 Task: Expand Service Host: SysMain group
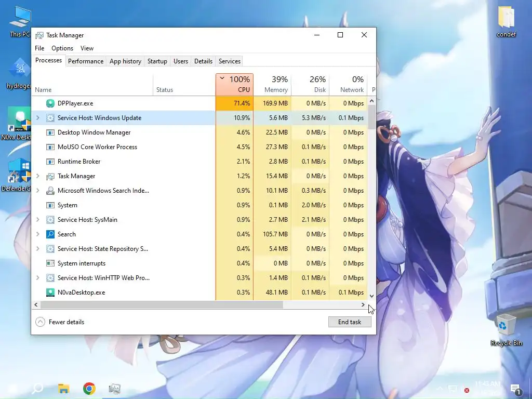pos(38,220)
